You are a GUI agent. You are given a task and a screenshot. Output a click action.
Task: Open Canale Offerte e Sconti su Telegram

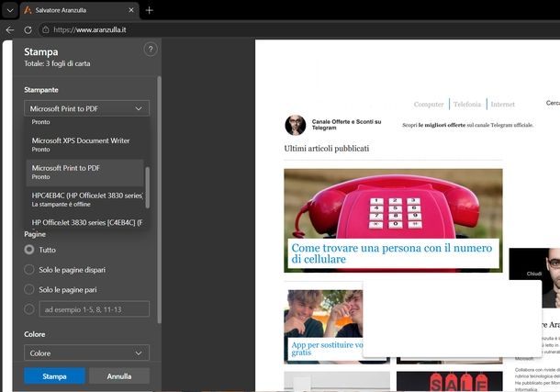point(346,125)
